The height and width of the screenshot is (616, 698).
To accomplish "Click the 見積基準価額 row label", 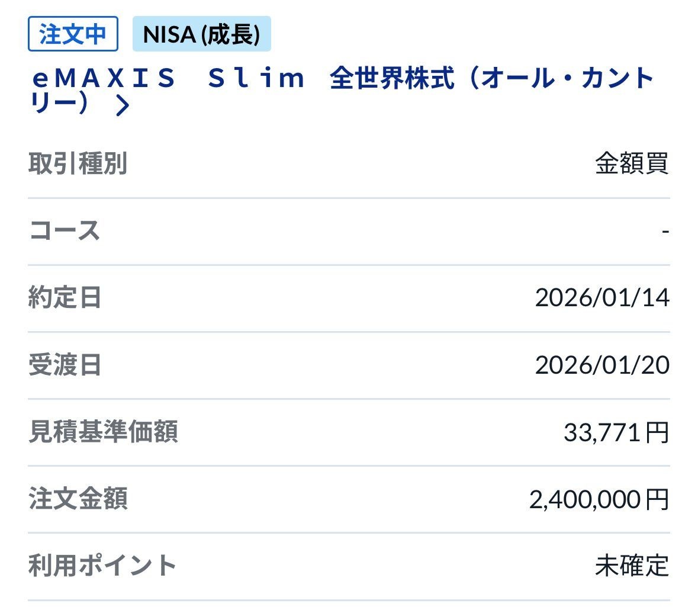I will (x=103, y=432).
